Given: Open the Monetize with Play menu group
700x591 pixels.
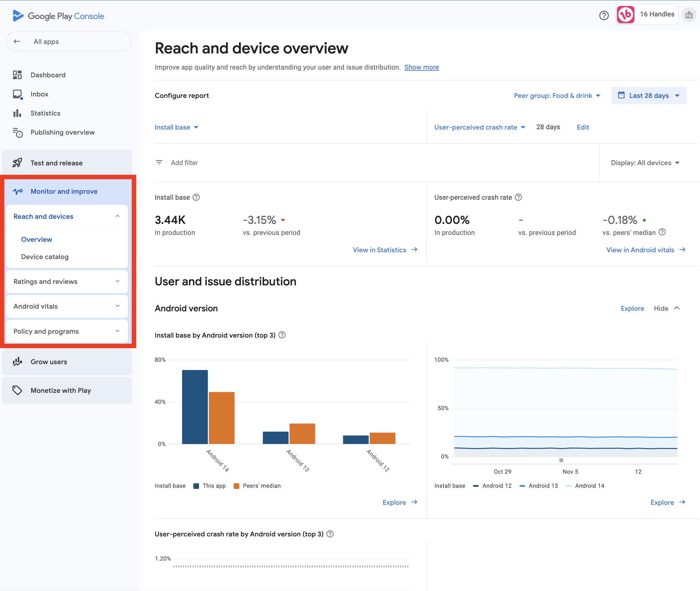Looking at the screenshot, I should (x=67, y=390).
